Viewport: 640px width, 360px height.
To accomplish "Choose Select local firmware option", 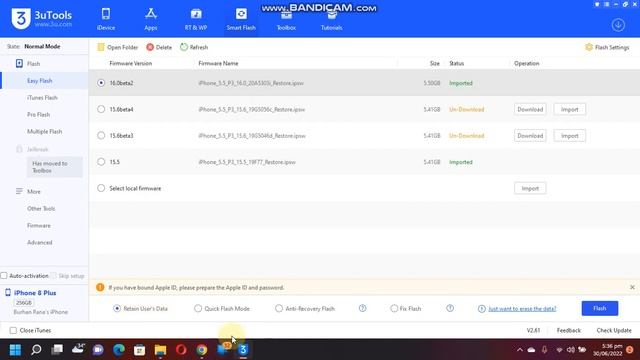I will [101, 188].
